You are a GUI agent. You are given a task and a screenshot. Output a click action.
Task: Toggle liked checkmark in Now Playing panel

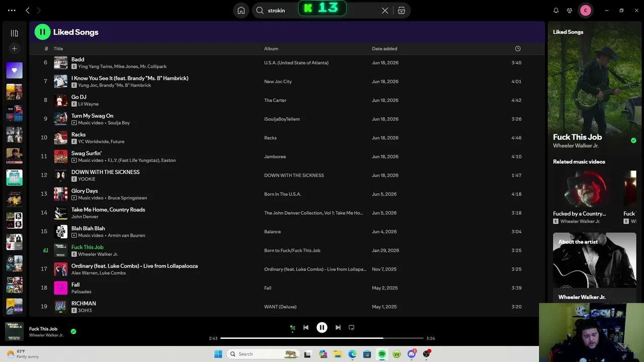[x=633, y=141]
